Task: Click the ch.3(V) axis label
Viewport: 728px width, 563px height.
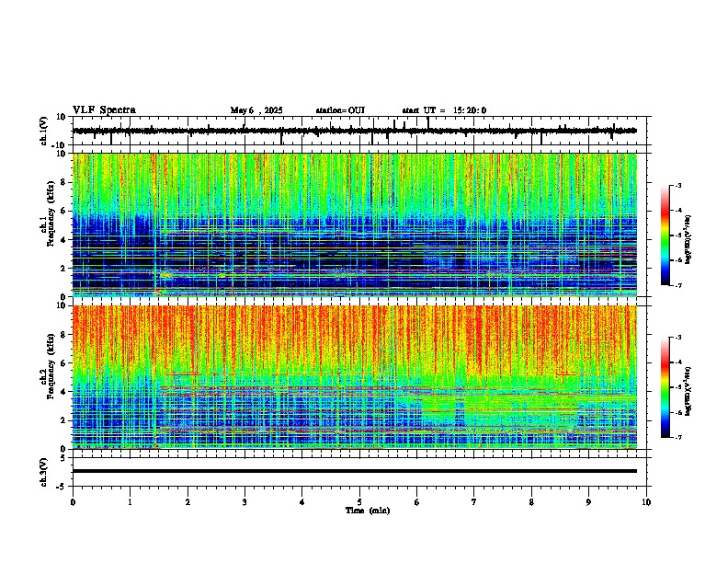Action: click(x=44, y=473)
